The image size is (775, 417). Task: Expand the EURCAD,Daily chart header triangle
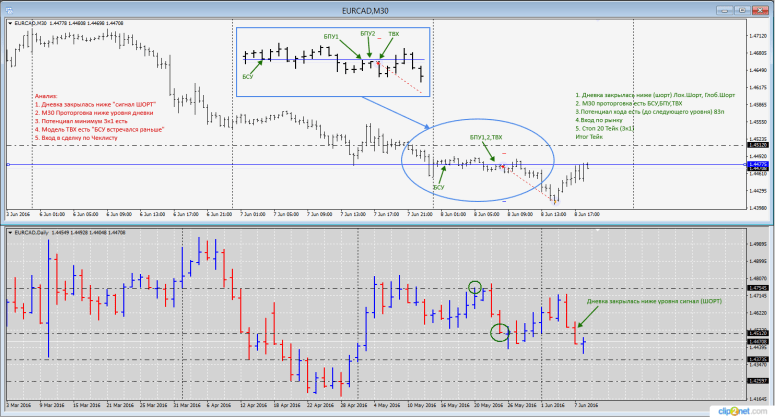(11, 232)
